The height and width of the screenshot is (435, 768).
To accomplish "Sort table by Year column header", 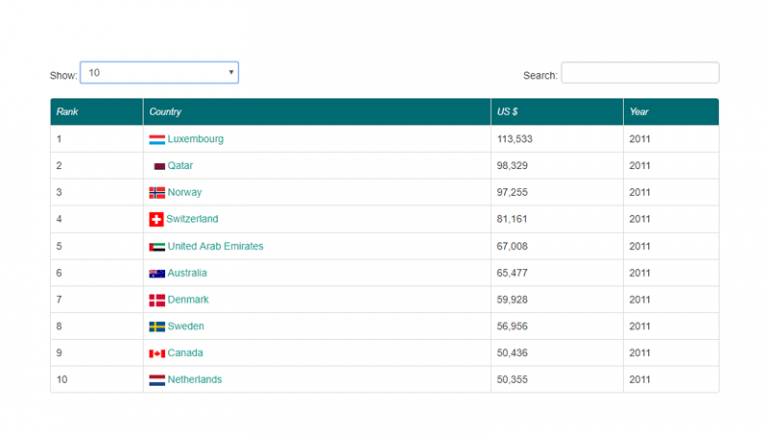I will pos(639,112).
